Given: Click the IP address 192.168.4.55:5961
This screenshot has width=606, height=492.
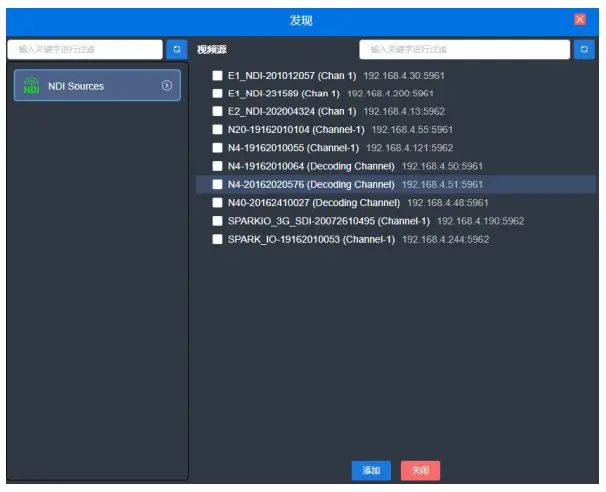Looking at the screenshot, I should 412,129.
